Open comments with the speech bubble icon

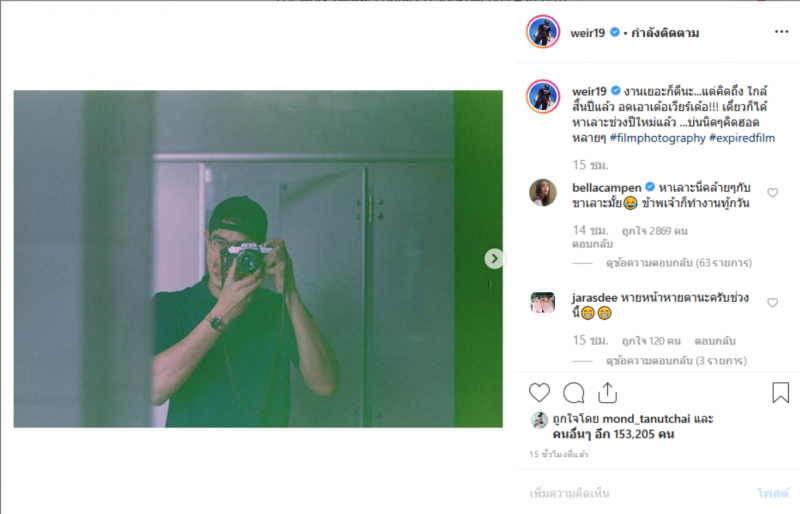(574, 392)
